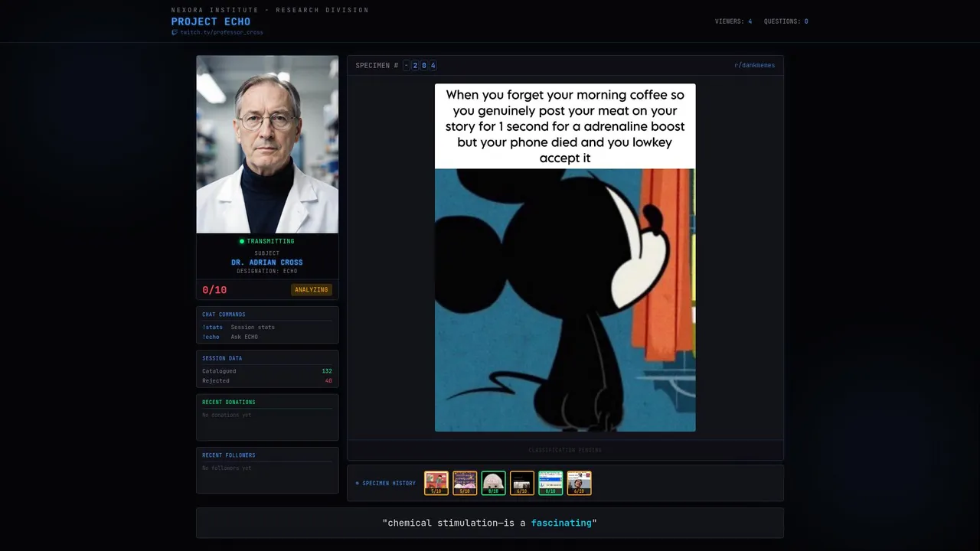Viewport: 980px width, 551px height.
Task: Click the SPECIMEN # label
Action: point(377,66)
